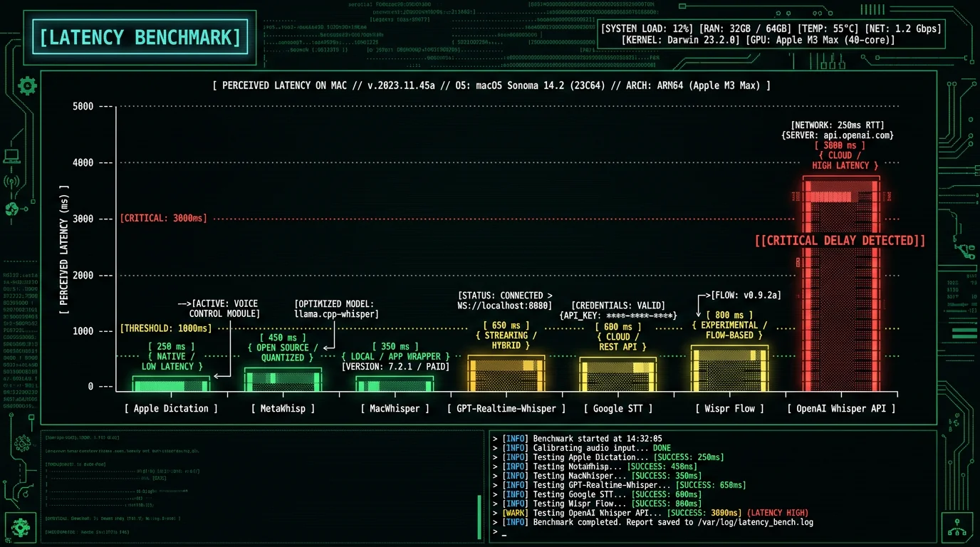Click the [VERSION: 7.2.1 / PAID] annotation

[x=395, y=367]
